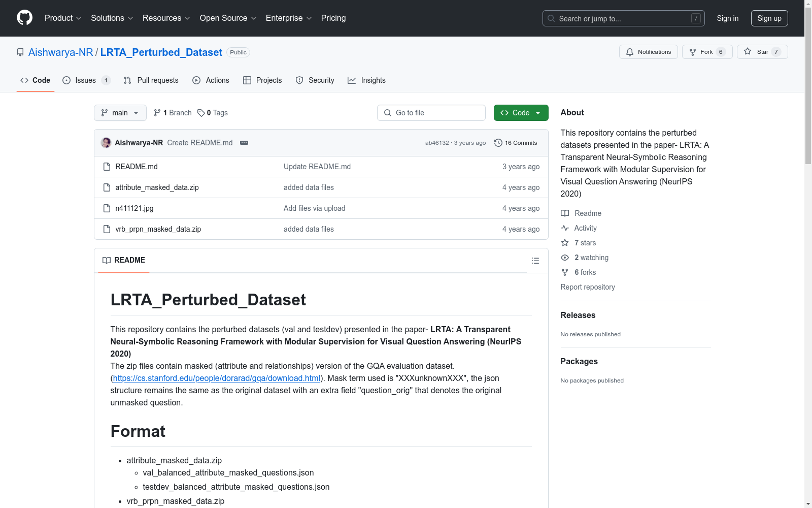Open the README.md file

pyautogui.click(x=137, y=167)
